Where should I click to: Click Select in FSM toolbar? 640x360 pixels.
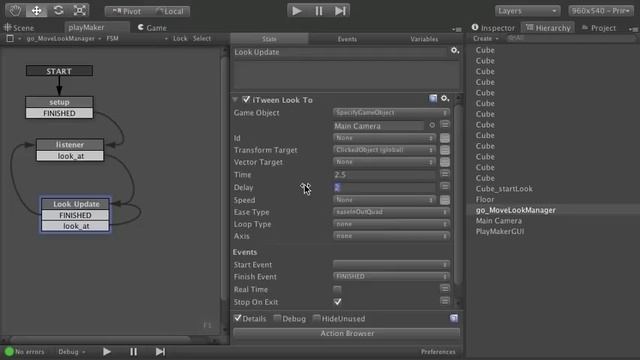coord(202,38)
